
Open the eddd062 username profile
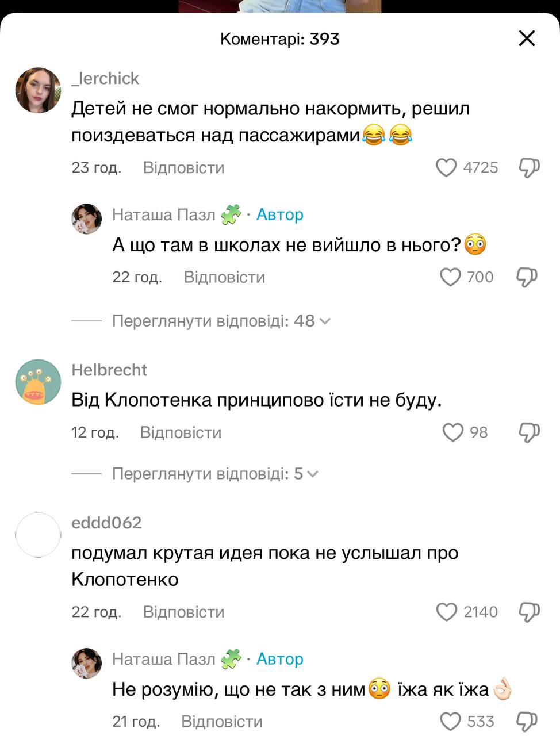tap(106, 523)
